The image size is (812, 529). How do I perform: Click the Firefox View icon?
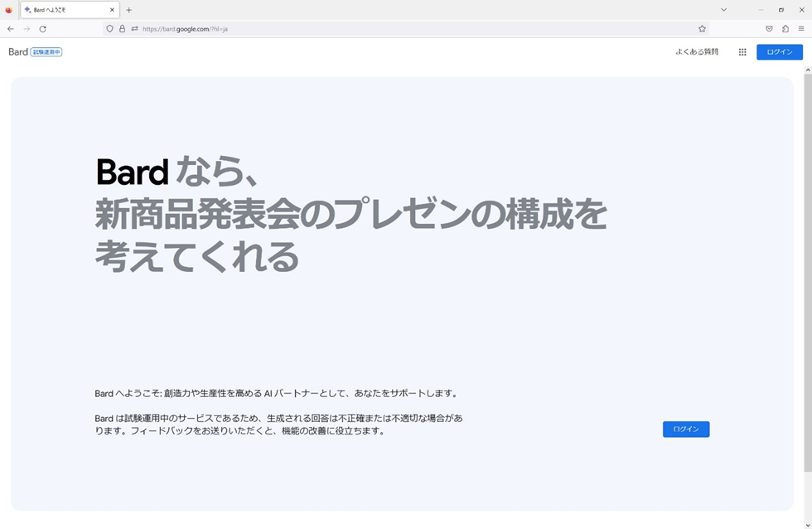[x=9, y=10]
